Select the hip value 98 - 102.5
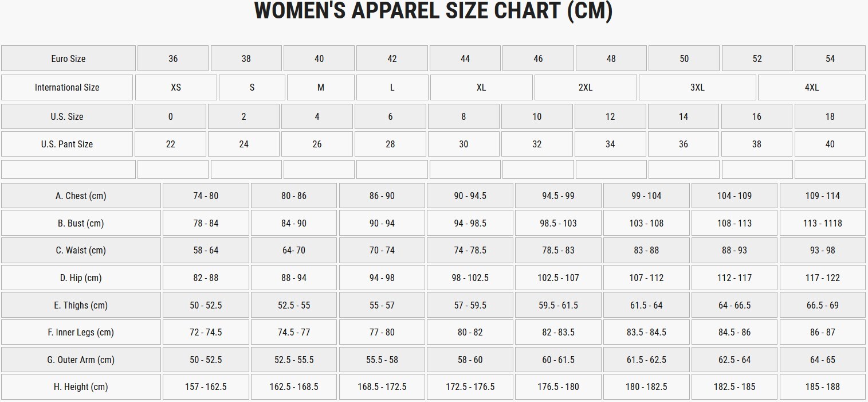The width and height of the screenshot is (868, 402). 470,278
